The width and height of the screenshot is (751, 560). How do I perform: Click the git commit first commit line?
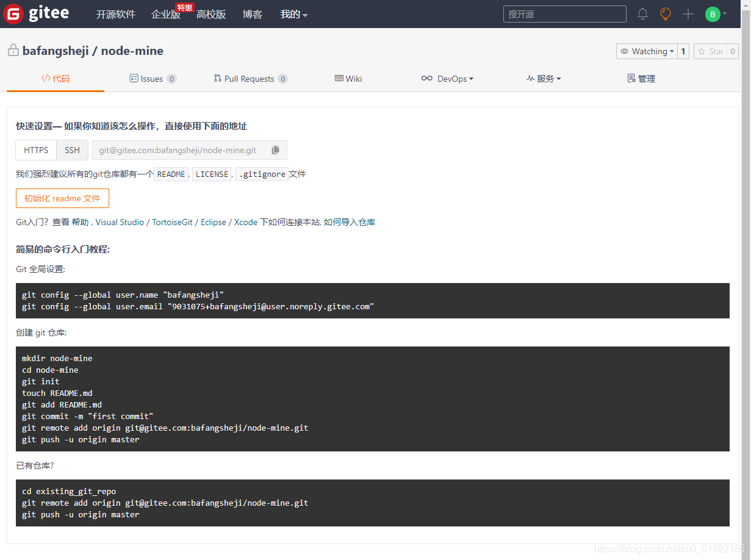tap(88, 416)
